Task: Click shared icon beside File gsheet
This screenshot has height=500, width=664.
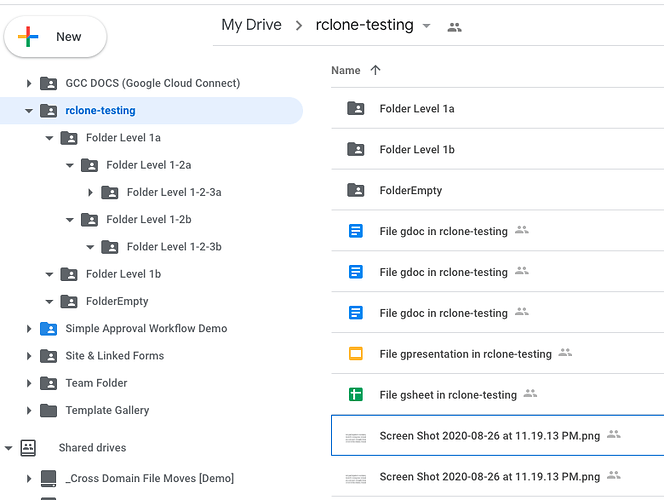Action: tap(530, 393)
